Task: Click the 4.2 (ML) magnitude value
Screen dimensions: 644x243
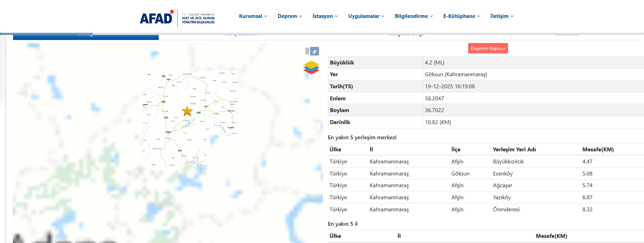Action: 434,63
